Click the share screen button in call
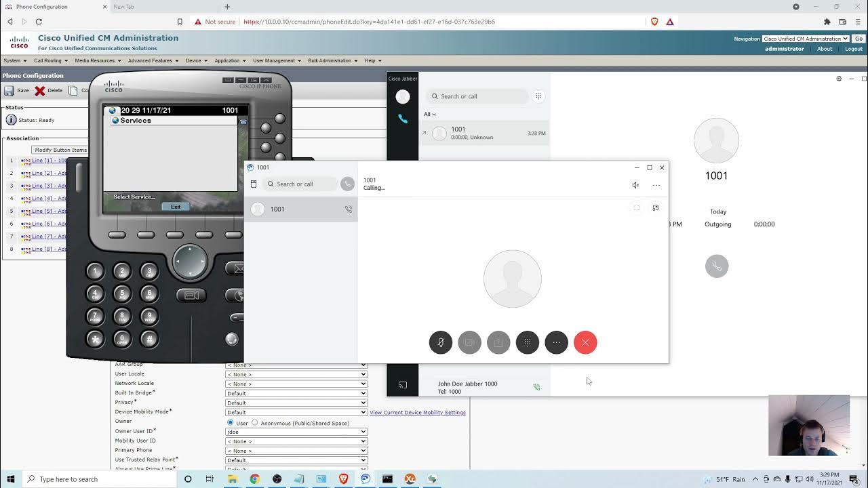Viewport: 868px width, 488px height. point(498,342)
